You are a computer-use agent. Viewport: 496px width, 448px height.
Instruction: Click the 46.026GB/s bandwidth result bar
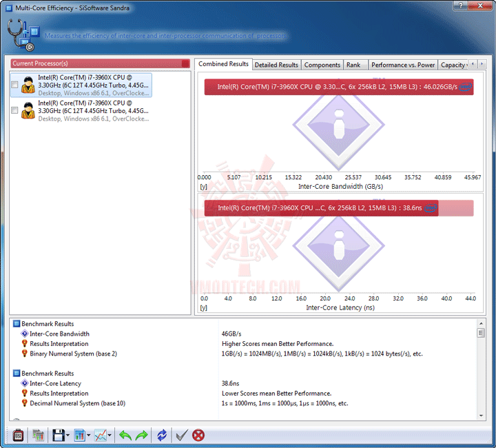tap(339, 87)
